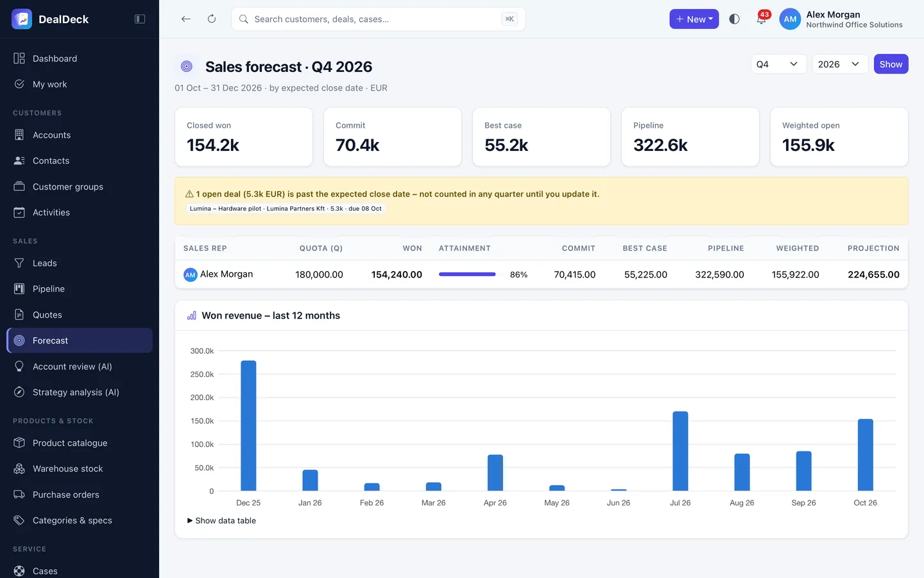Click the Dec 25 bar in the chart
The height and width of the screenshot is (578, 924).
[x=248, y=426]
